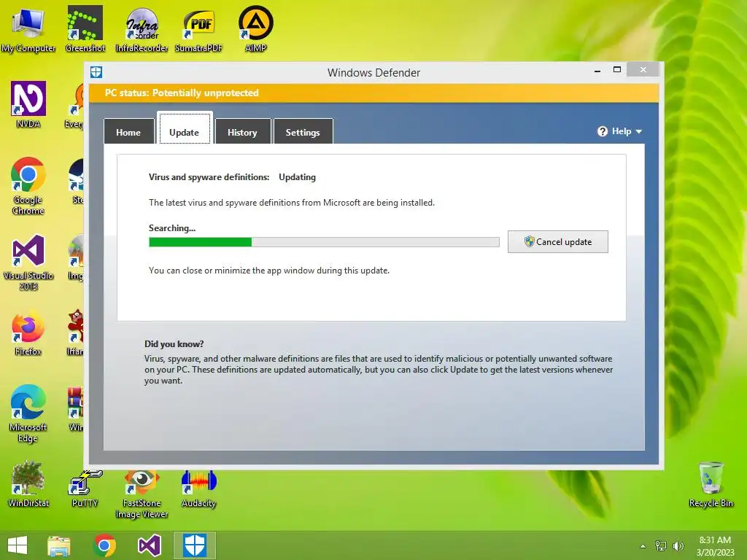747x560 pixels.
Task: Open InfraRecorder desktop shortcut
Action: coord(142,29)
